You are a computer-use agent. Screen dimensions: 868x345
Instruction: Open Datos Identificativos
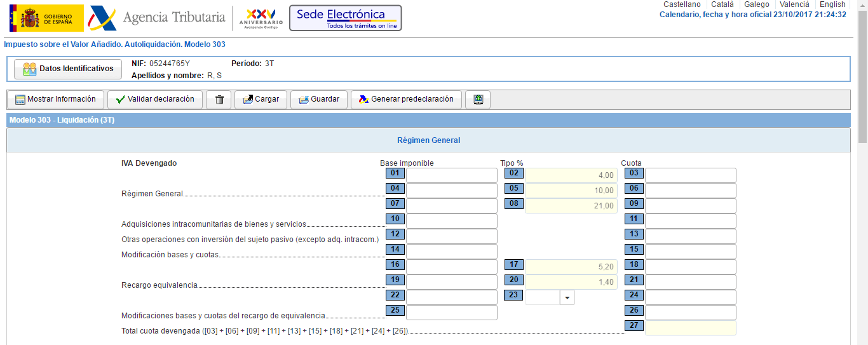click(68, 69)
